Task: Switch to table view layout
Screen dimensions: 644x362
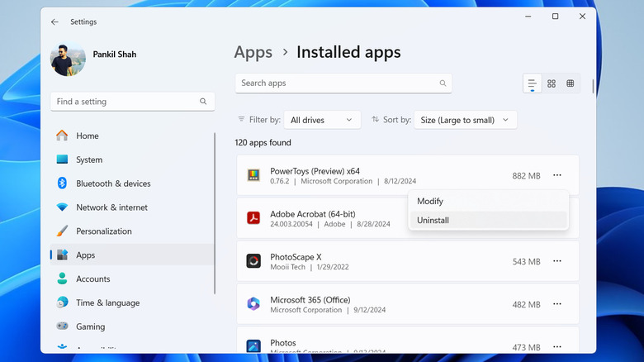Action: (x=571, y=83)
